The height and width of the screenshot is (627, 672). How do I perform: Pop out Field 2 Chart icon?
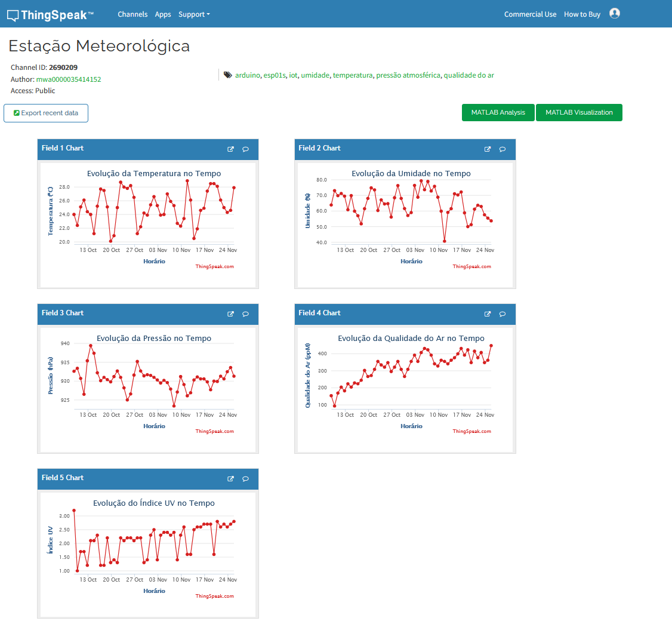click(x=488, y=149)
